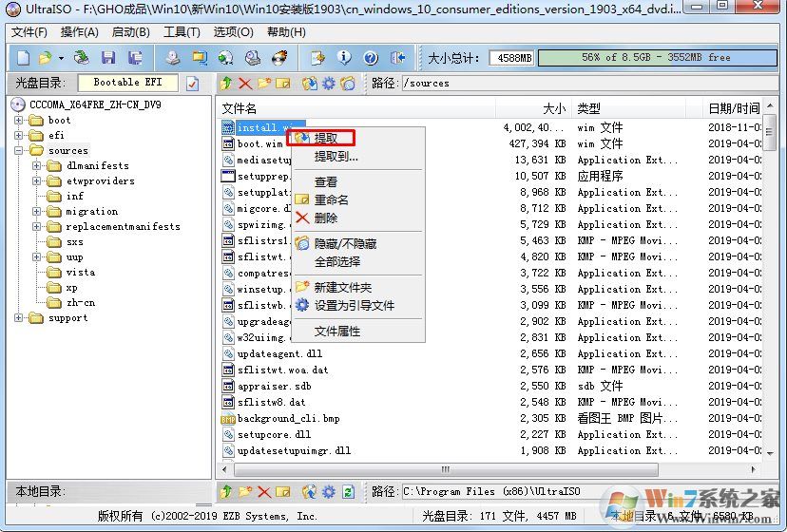Open the 操作(A) menu
The height and width of the screenshot is (532, 787).
tap(79, 32)
